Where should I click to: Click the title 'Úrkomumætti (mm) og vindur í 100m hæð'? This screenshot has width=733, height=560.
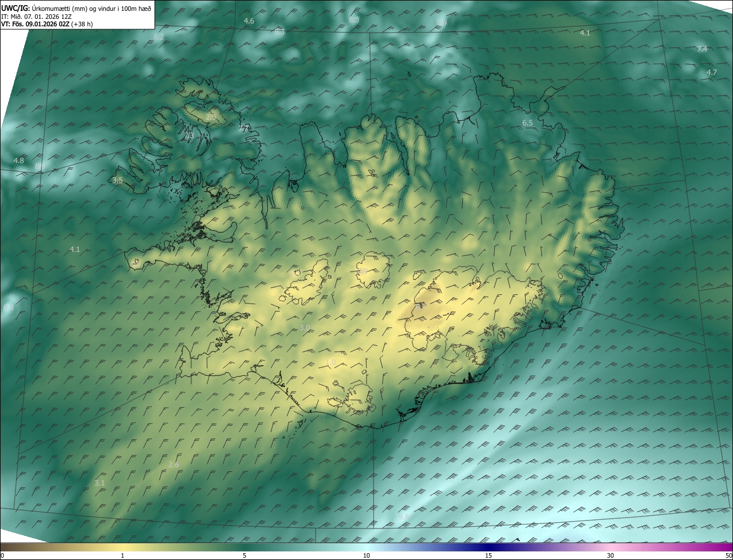[91, 8]
